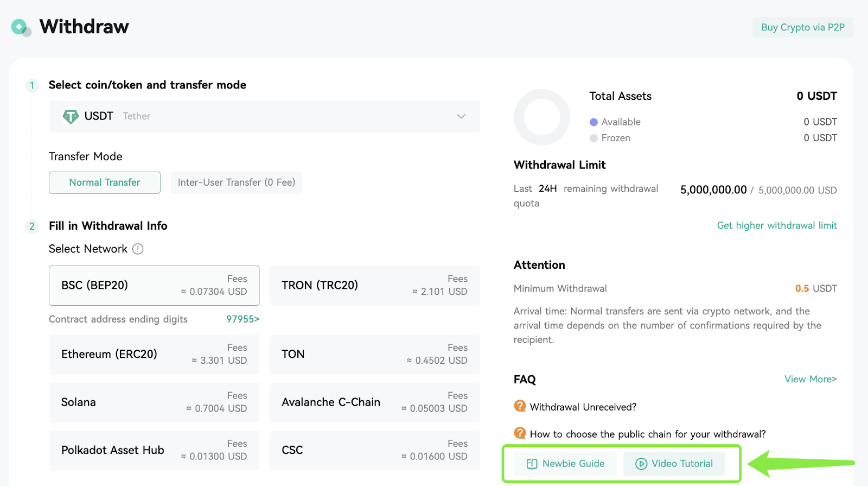Click the ≈ 3.301 USD fee text
Viewport: 868px width, 486px height.
(219, 361)
